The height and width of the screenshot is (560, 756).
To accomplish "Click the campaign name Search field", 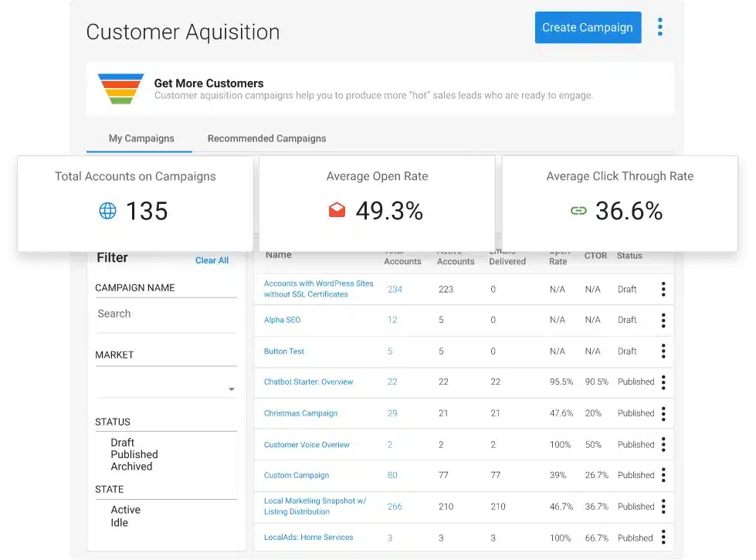I will pyautogui.click(x=165, y=314).
